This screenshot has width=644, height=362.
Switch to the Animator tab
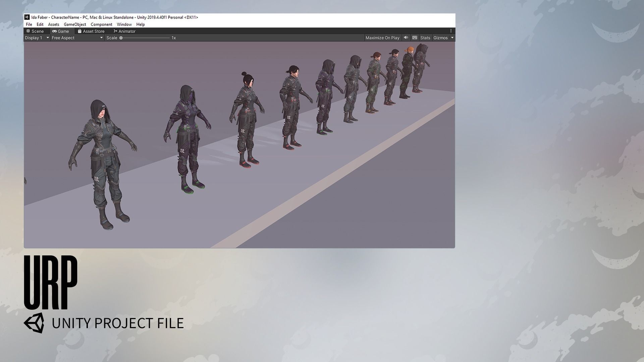point(124,31)
